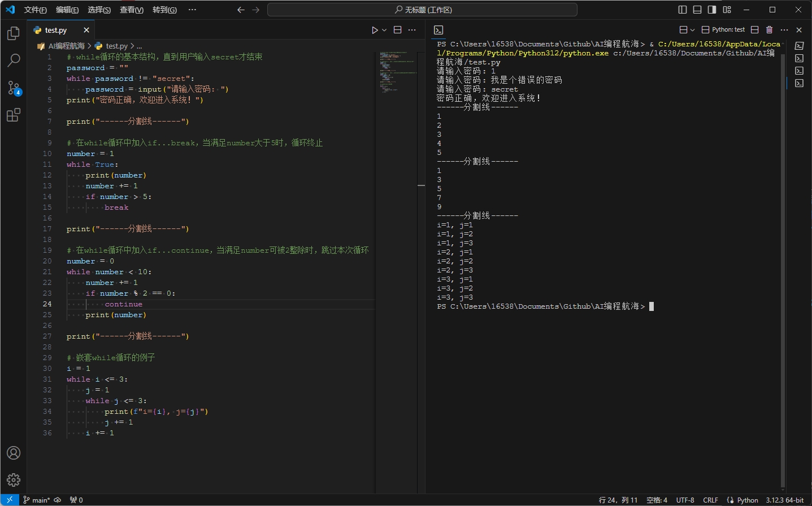Open the Extensions view
The image size is (812, 506).
click(14, 115)
